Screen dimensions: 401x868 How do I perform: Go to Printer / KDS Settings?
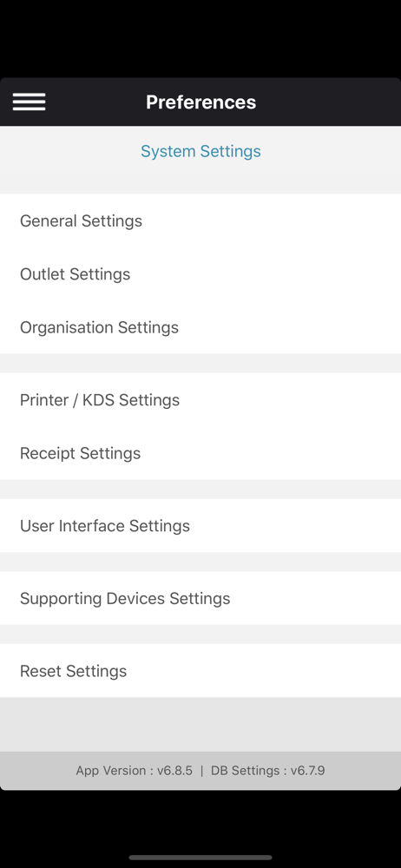click(200, 399)
